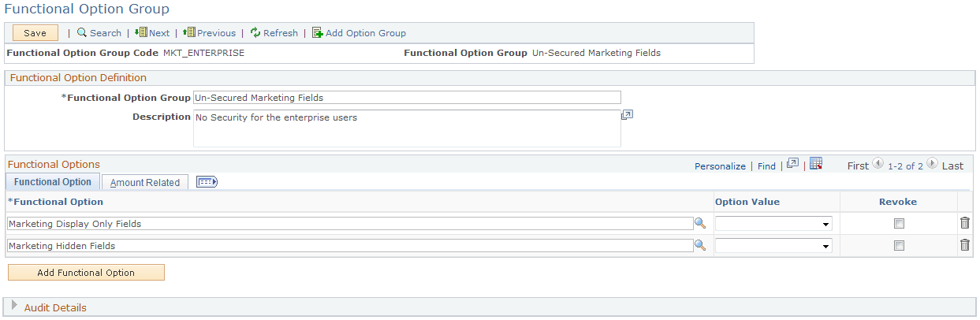Click Add Option Group link
This screenshot has height=320, width=980.
[366, 33]
